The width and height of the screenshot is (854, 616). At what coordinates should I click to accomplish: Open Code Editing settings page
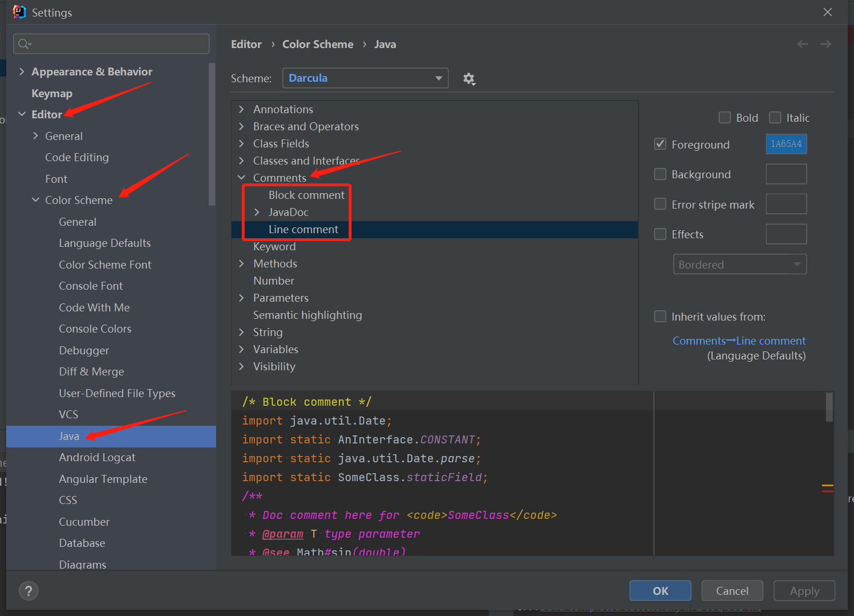(x=77, y=157)
